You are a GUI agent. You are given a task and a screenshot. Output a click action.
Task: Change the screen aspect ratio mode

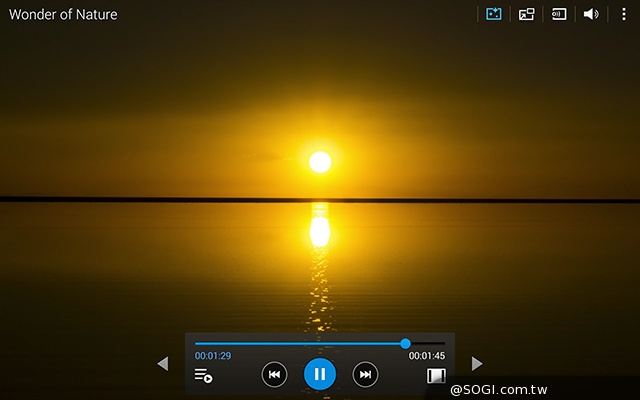tap(436, 376)
